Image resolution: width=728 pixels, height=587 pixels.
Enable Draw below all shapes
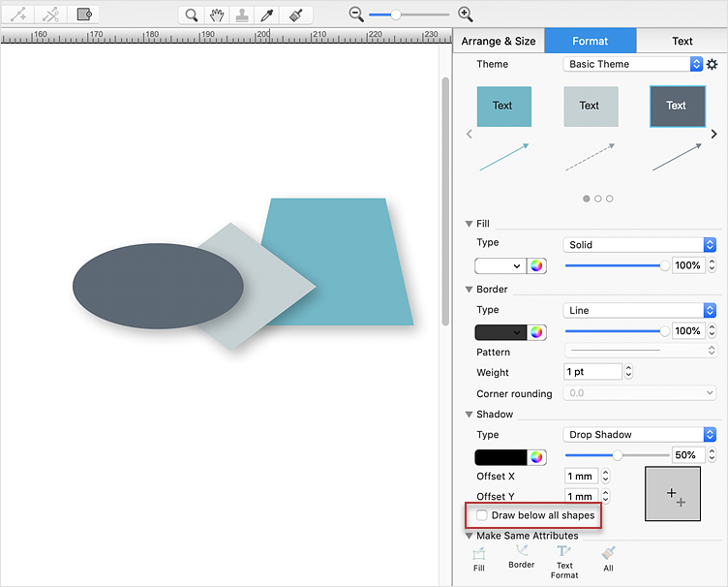482,515
